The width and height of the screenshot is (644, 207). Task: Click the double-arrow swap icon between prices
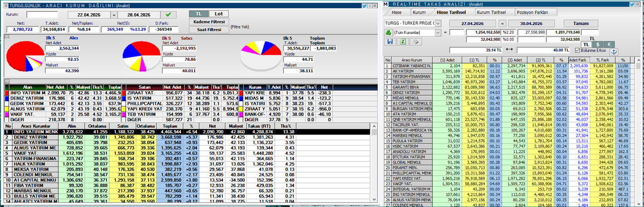pyautogui.click(x=509, y=50)
